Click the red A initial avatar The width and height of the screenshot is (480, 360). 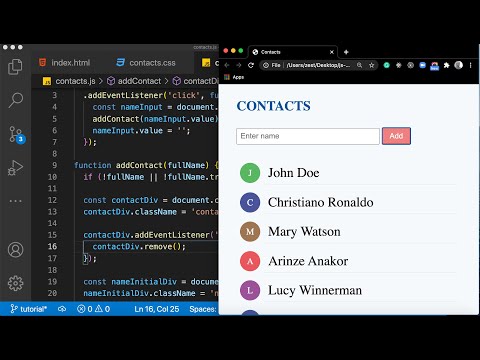(x=250, y=261)
